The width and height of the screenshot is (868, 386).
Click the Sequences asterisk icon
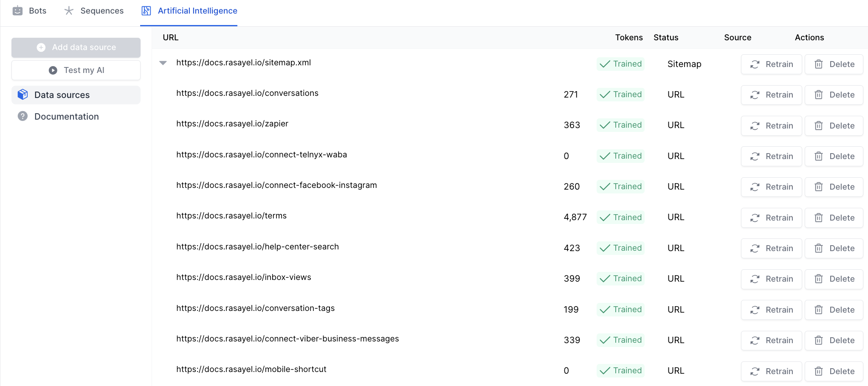coord(69,11)
